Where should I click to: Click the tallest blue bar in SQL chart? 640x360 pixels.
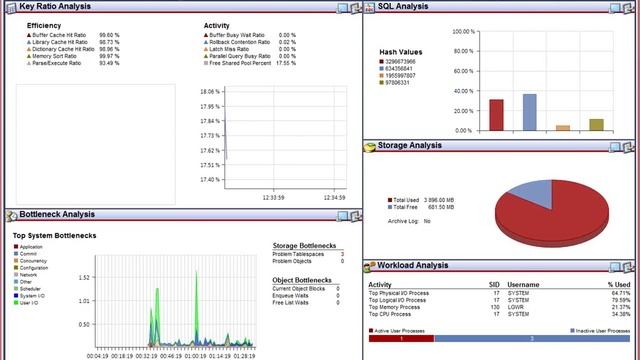[529, 112]
